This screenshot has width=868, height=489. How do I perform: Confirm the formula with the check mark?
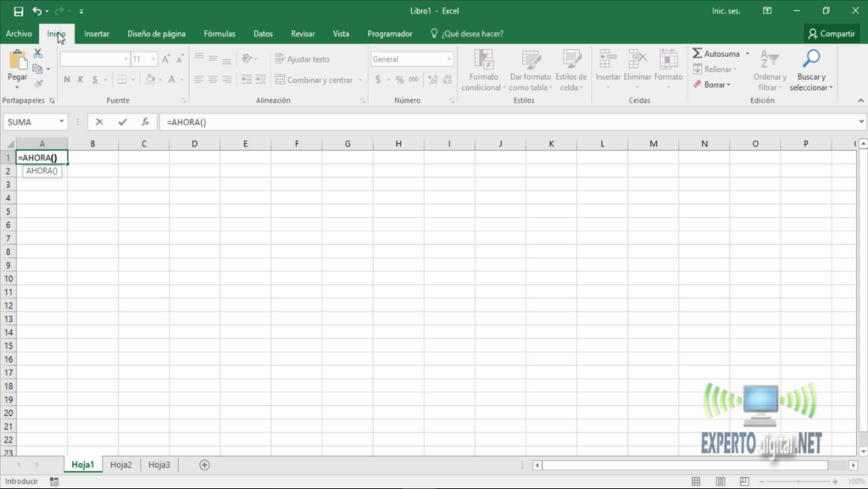point(124,121)
